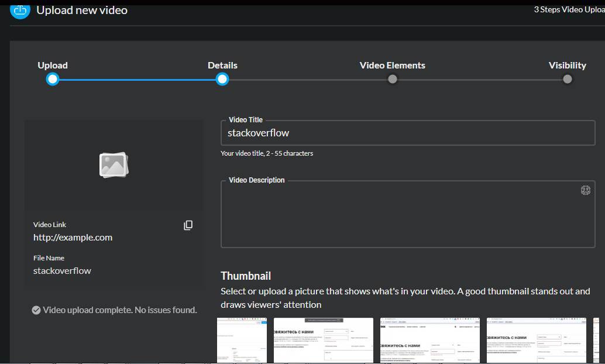605x364 pixels.
Task: Jump to the Visibility step label
Action: tap(567, 66)
